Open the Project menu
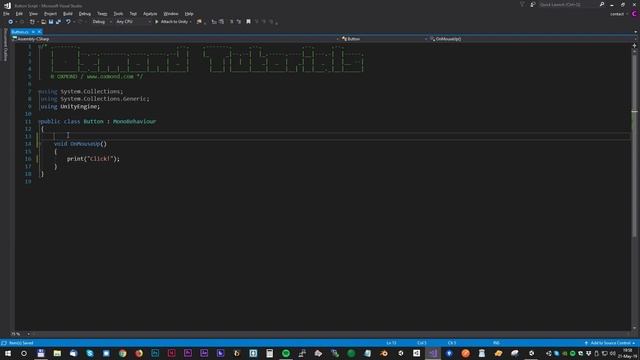Image resolution: width=640 pixels, height=360 pixels. pyautogui.click(x=50, y=14)
